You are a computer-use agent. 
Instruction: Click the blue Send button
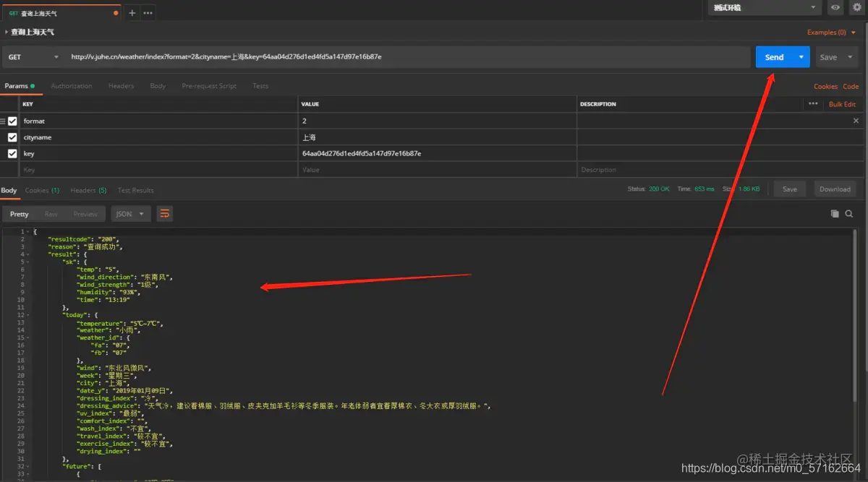point(775,57)
